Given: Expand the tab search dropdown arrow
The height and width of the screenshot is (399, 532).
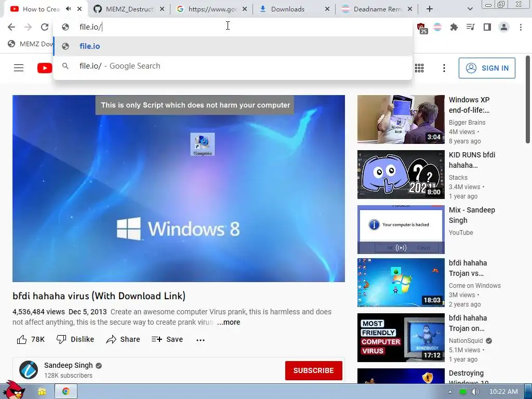Looking at the screenshot, I should tap(470, 9).
